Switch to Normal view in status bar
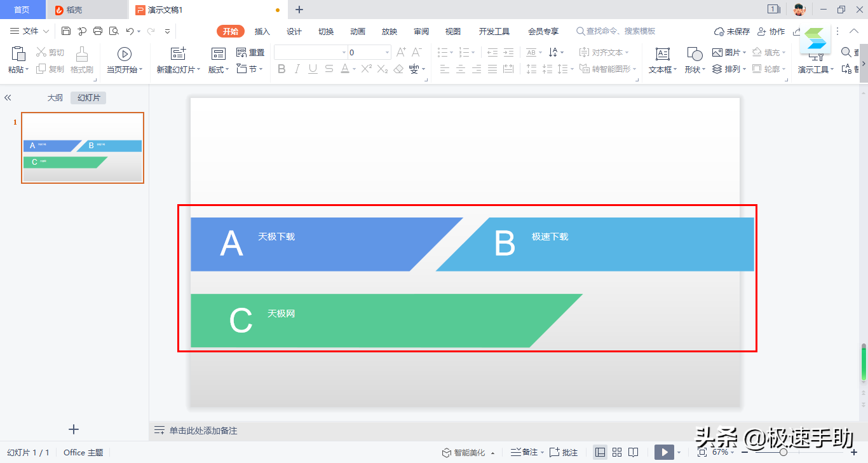Image resolution: width=868 pixels, height=463 pixels. (x=600, y=452)
